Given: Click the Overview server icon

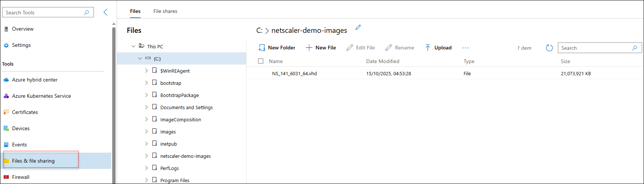Looking at the screenshot, I should (x=6, y=29).
